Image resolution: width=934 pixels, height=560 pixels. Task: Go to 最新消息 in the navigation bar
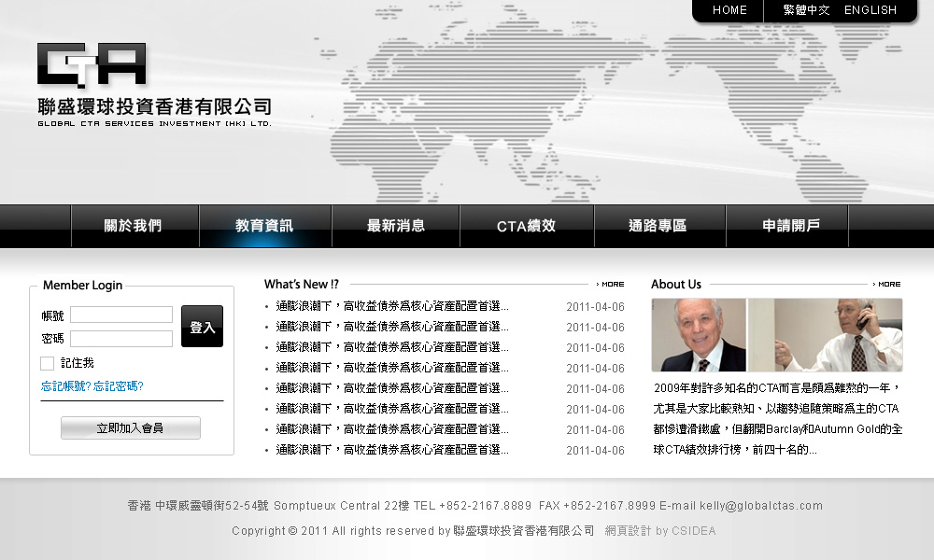coord(395,226)
